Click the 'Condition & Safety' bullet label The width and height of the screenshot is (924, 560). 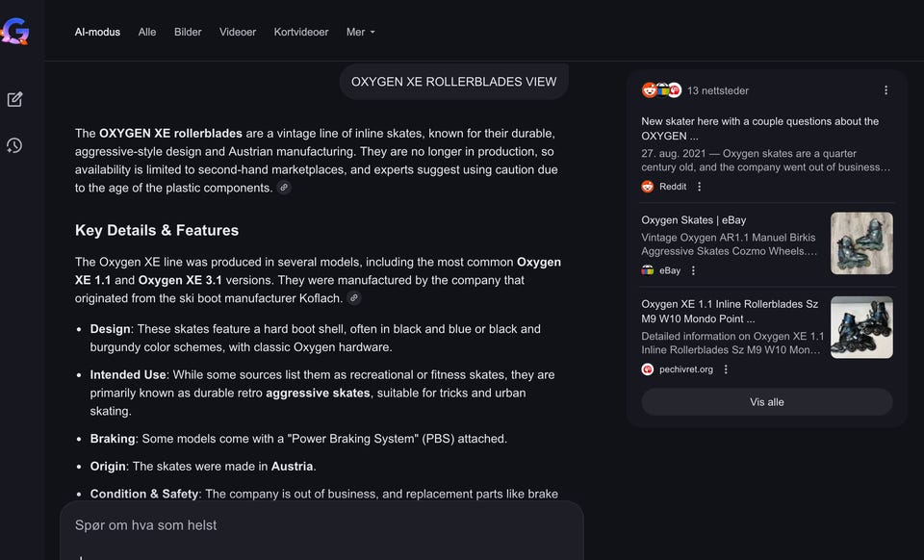click(x=143, y=494)
